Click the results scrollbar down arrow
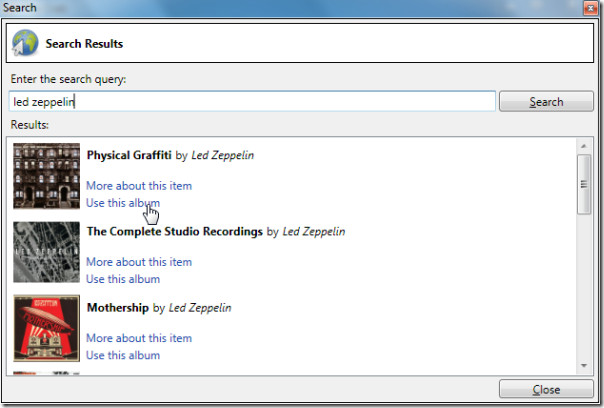Screen dimensions: 604x408 coord(584,366)
